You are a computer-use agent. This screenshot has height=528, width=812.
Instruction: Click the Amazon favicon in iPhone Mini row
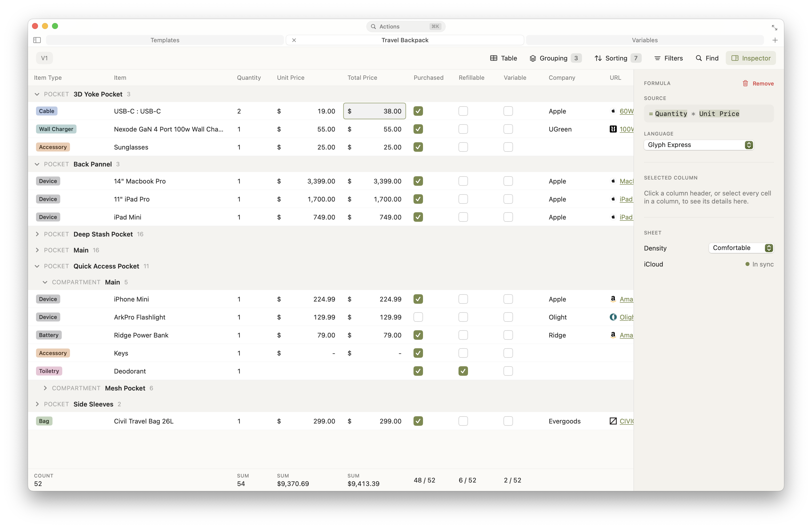[x=613, y=299]
